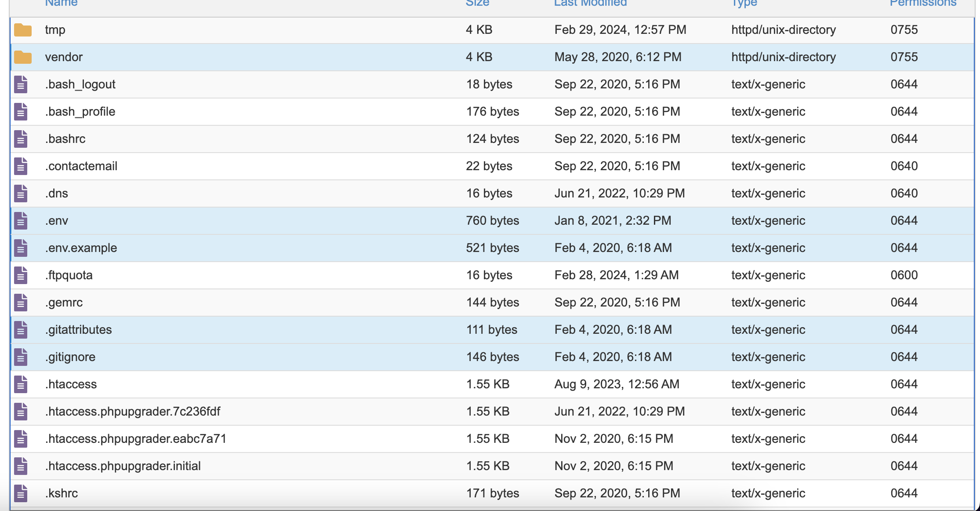The height and width of the screenshot is (511, 980).
Task: Click the .kshrc file icon
Action: [21, 493]
